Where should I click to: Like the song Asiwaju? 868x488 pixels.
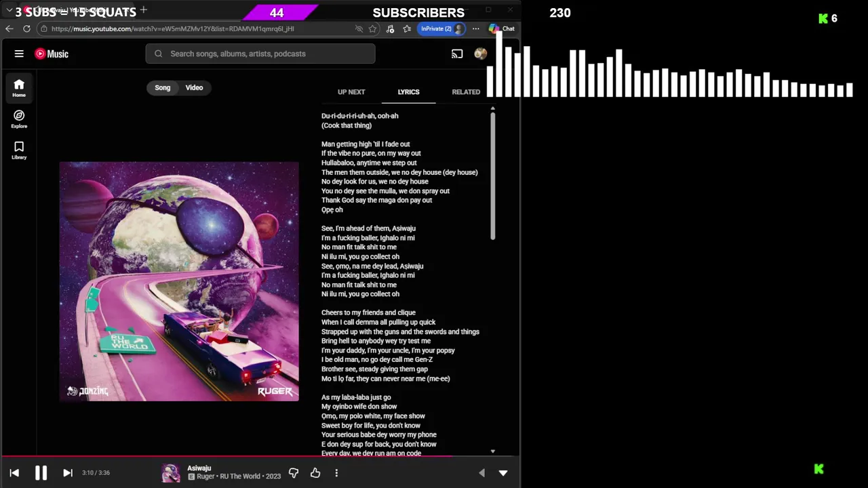pos(315,472)
